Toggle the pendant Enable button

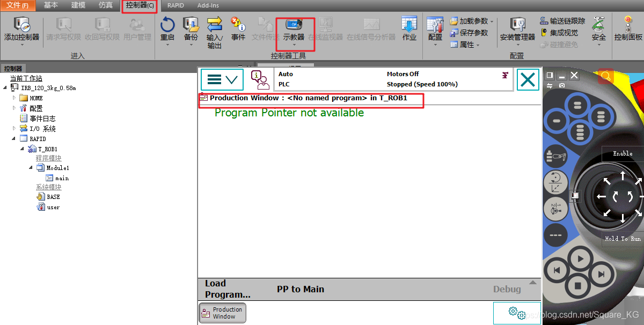pyautogui.click(x=623, y=153)
